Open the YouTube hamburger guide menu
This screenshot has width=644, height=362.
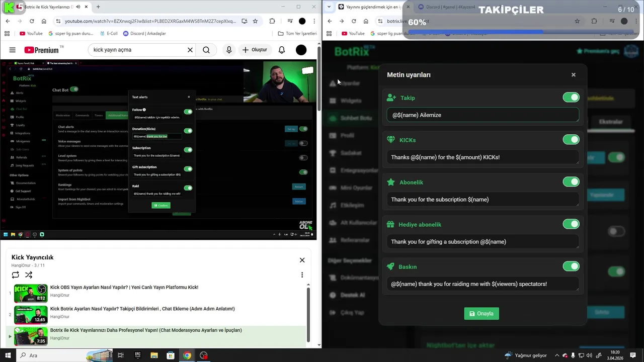(13, 50)
